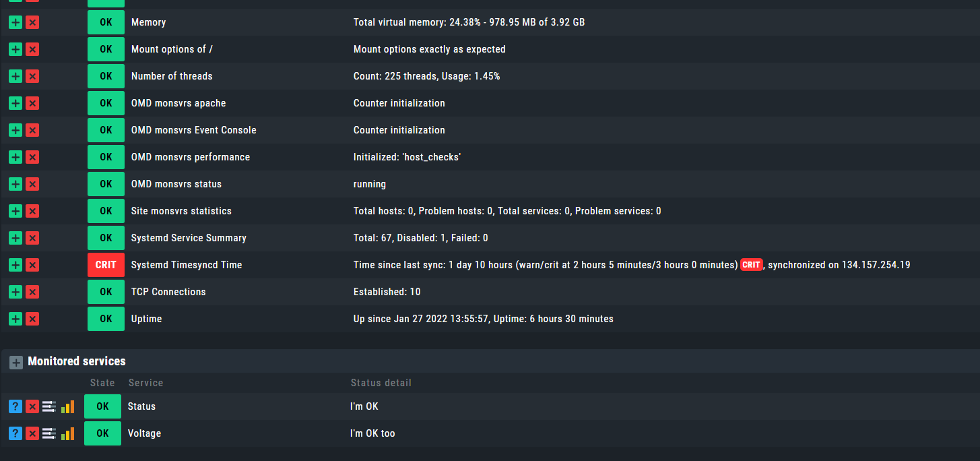Open parameters sliders icon for Status service
This screenshot has height=461, width=980.
click(49, 406)
